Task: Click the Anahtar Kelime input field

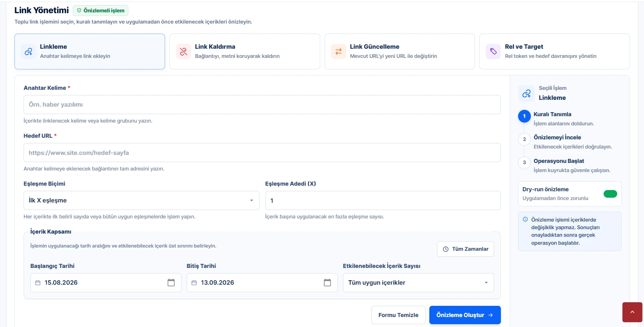Action: click(262, 105)
